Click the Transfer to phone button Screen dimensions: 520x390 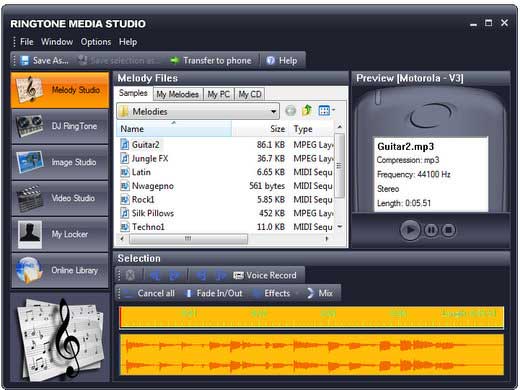coord(211,60)
